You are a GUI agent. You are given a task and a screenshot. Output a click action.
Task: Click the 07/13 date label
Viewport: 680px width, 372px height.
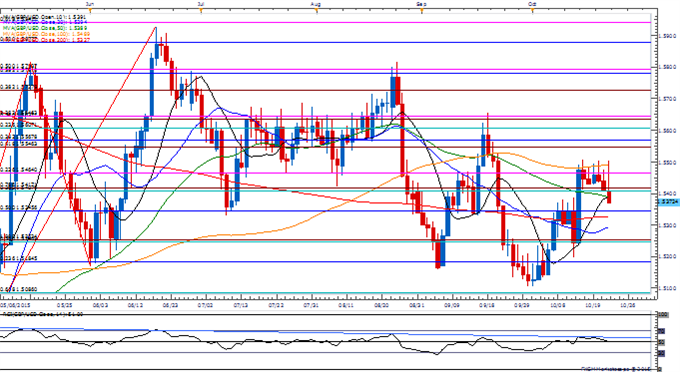point(241,305)
